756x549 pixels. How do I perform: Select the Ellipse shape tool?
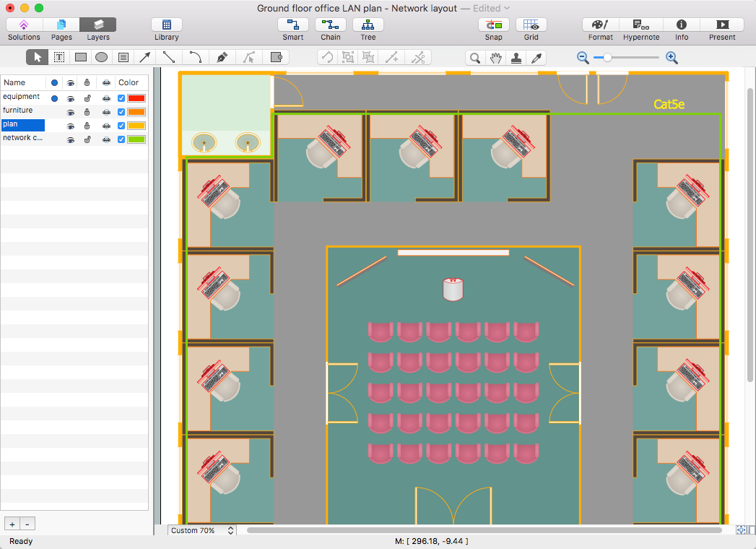(102, 57)
